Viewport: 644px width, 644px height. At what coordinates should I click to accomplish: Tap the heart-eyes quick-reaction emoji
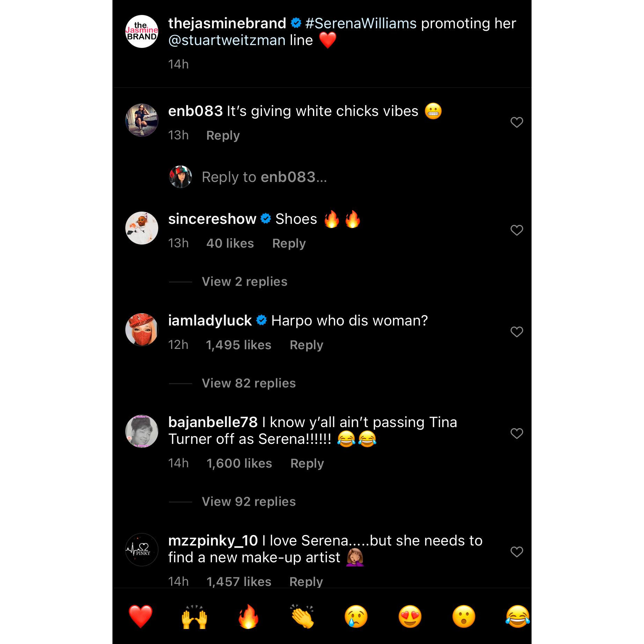pyautogui.click(x=410, y=616)
